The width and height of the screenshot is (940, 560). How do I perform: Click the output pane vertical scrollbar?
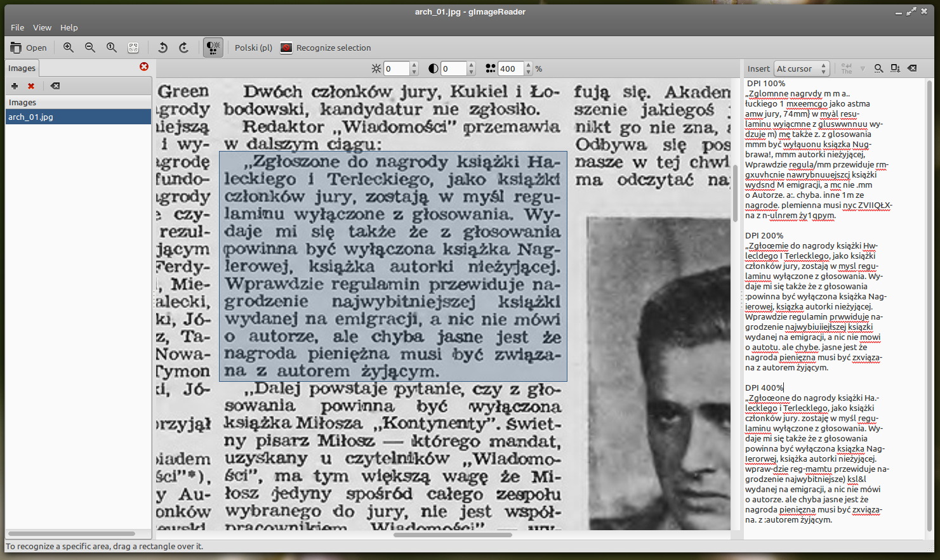[x=930, y=304]
